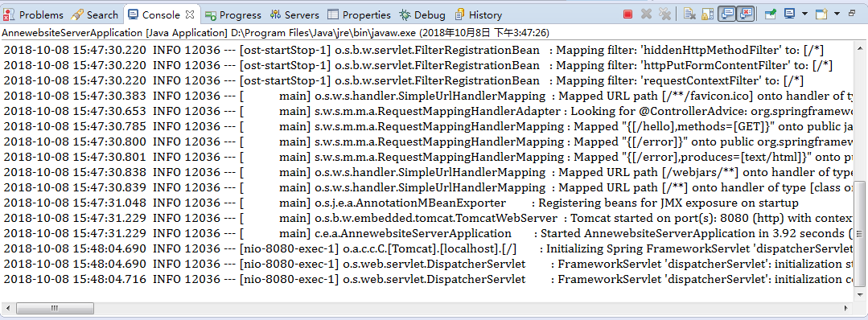Screen dimensions: 868x320
Task: Terminate the running application with red stop icon
Action: (x=627, y=14)
